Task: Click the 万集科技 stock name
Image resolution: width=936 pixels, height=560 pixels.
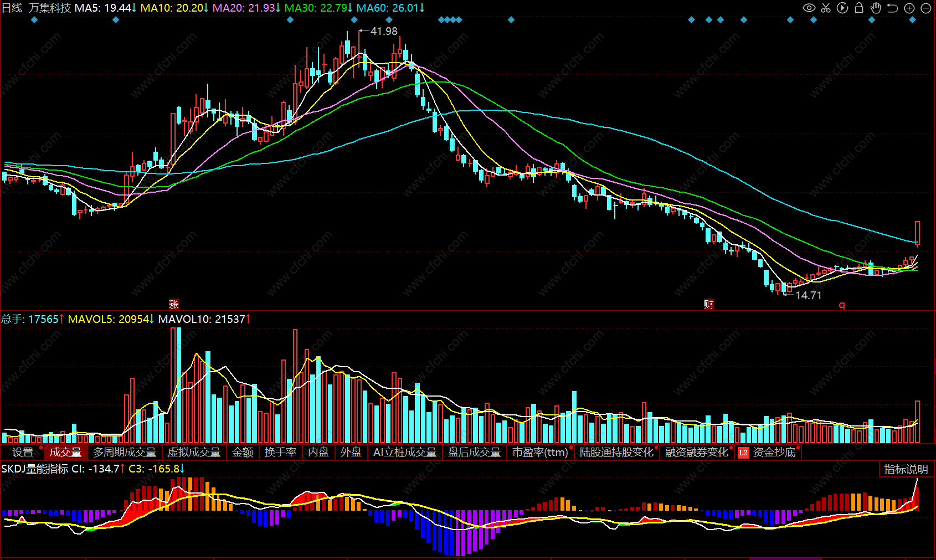Action: pos(50,8)
